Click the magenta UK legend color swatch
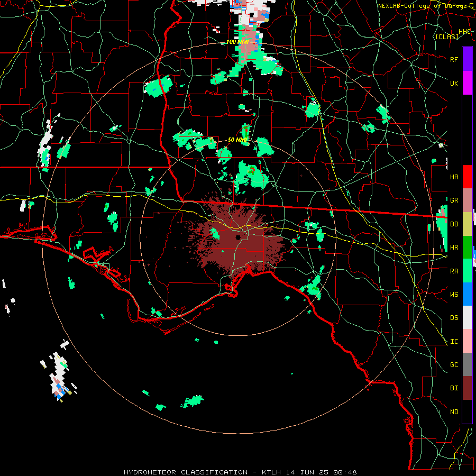 (x=467, y=83)
